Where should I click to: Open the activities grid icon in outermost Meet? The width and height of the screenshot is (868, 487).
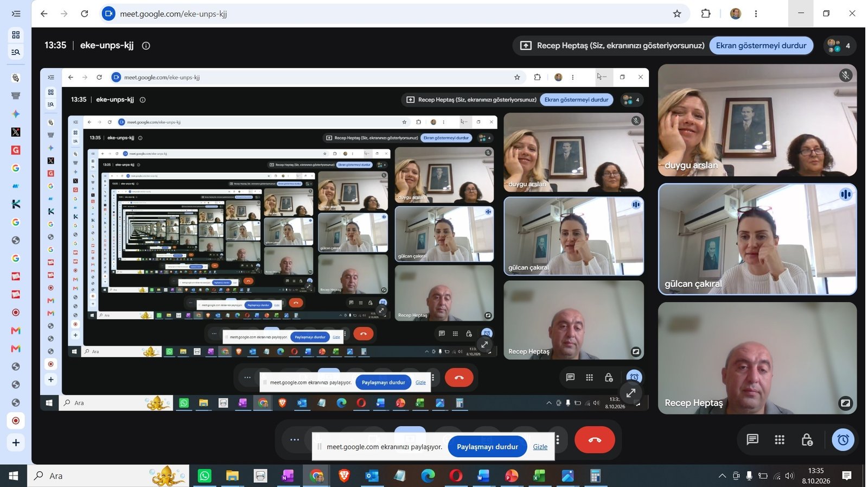coord(780,440)
